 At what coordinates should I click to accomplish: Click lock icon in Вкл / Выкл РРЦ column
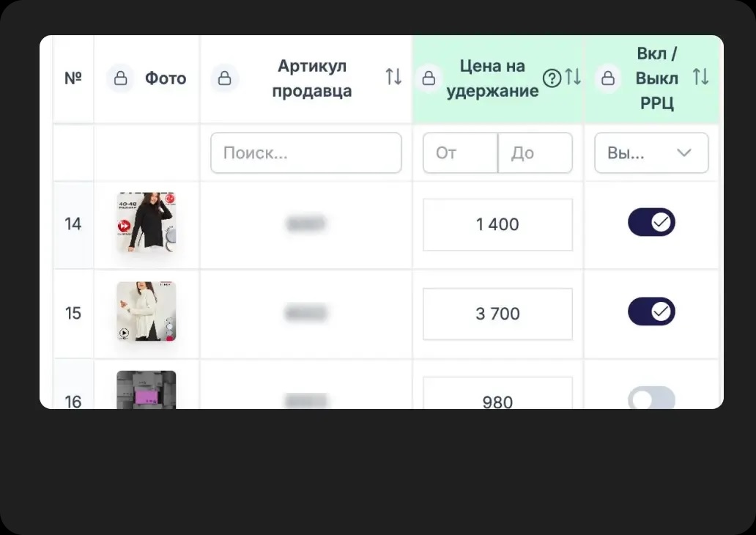(x=607, y=78)
